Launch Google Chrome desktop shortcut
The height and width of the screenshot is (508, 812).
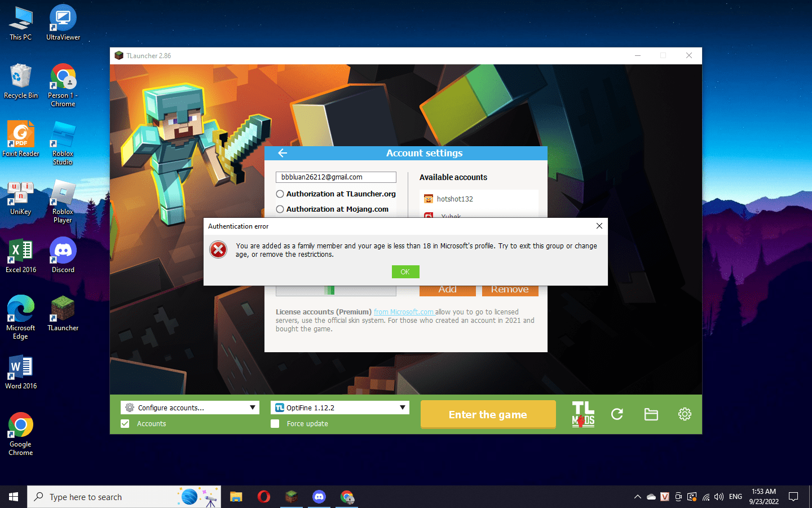pyautogui.click(x=21, y=434)
